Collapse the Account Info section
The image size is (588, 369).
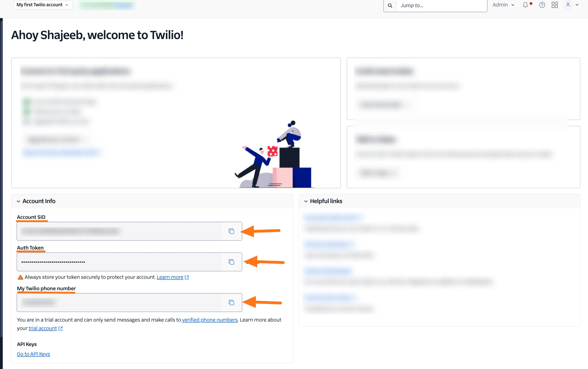click(18, 201)
